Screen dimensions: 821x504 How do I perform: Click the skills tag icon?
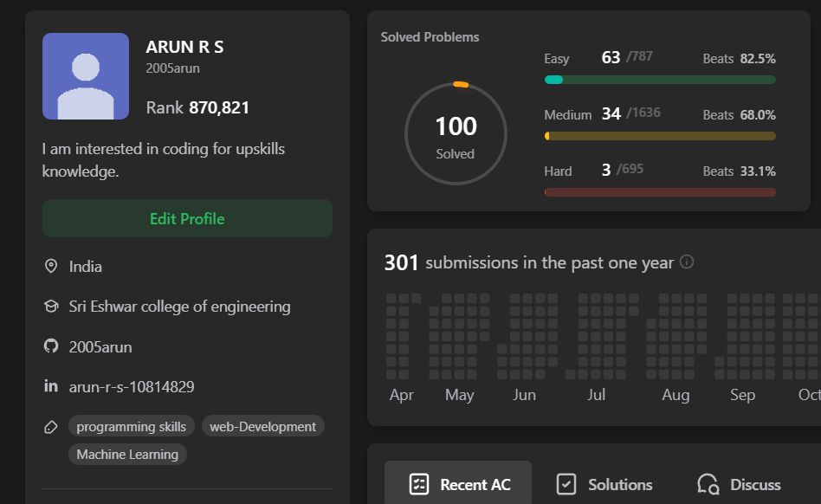(x=51, y=427)
